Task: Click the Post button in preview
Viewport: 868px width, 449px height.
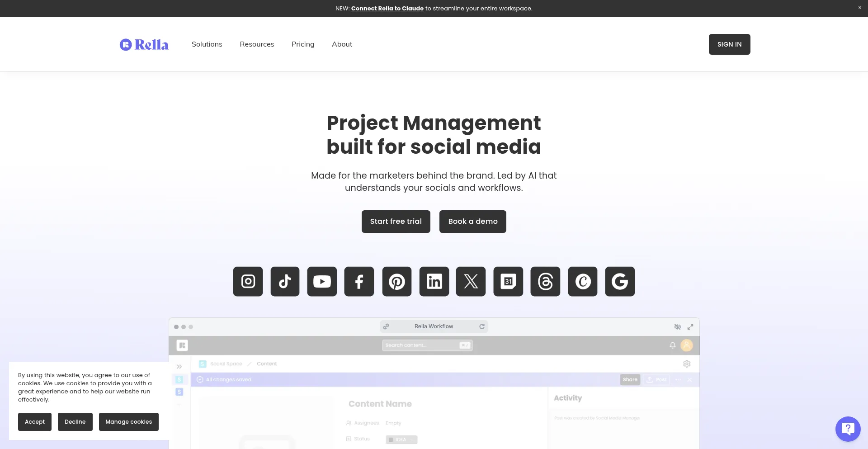Action: pos(656,380)
